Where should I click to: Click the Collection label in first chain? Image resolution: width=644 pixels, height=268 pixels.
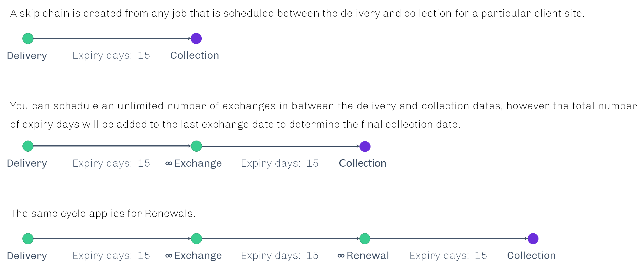click(x=195, y=55)
